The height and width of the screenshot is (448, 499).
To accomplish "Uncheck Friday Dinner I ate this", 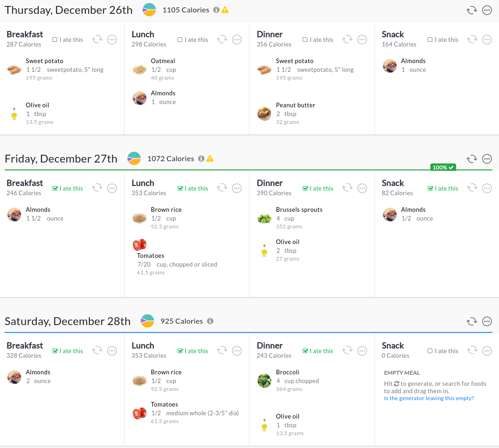I will tap(305, 189).
